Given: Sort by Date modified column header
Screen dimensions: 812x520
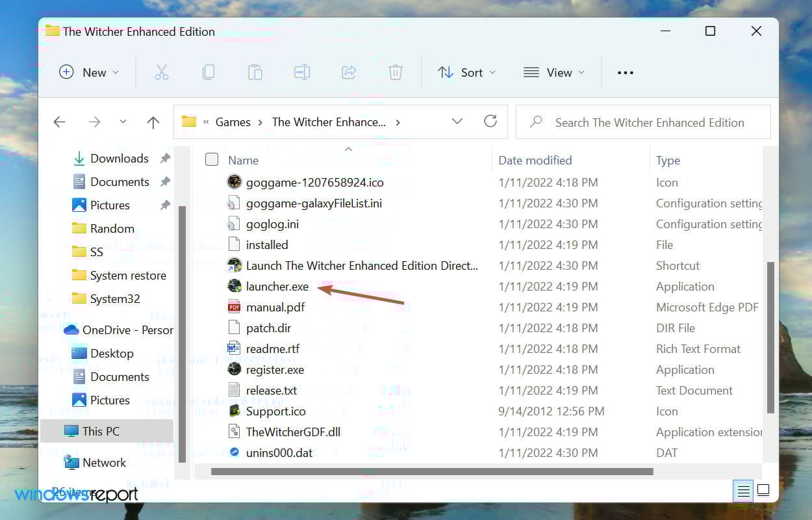Looking at the screenshot, I should [535, 160].
